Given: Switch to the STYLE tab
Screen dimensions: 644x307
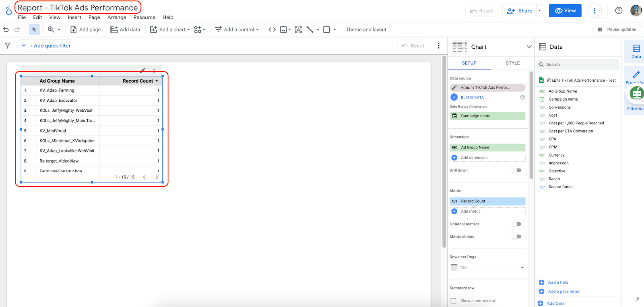Looking at the screenshot, I should [x=513, y=63].
